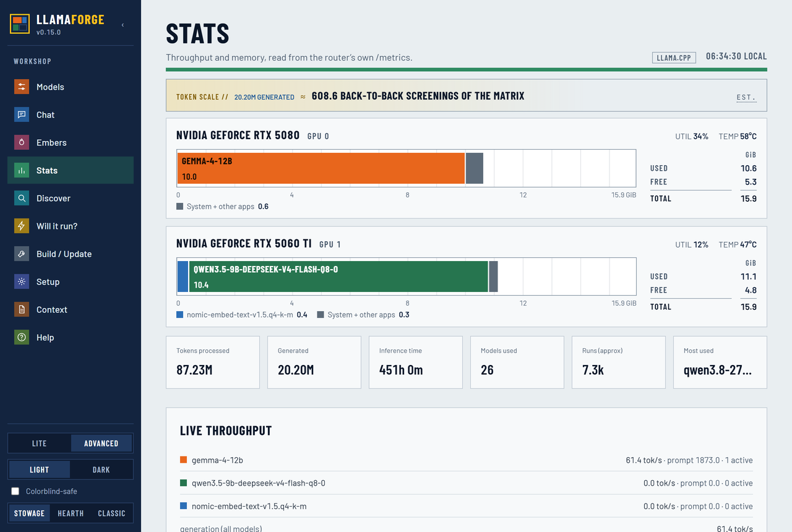
Task: Select the Advanced mode option
Action: click(x=101, y=444)
